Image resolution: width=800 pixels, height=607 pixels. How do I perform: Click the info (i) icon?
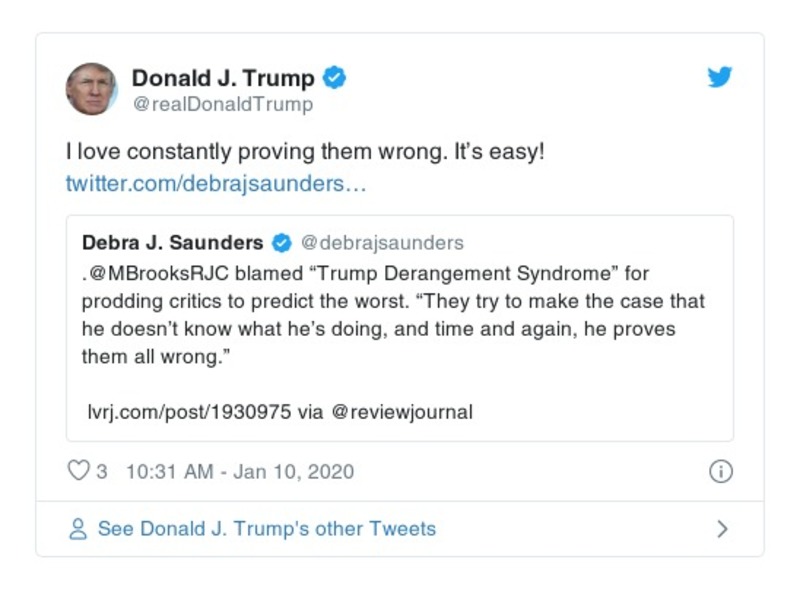coord(719,469)
